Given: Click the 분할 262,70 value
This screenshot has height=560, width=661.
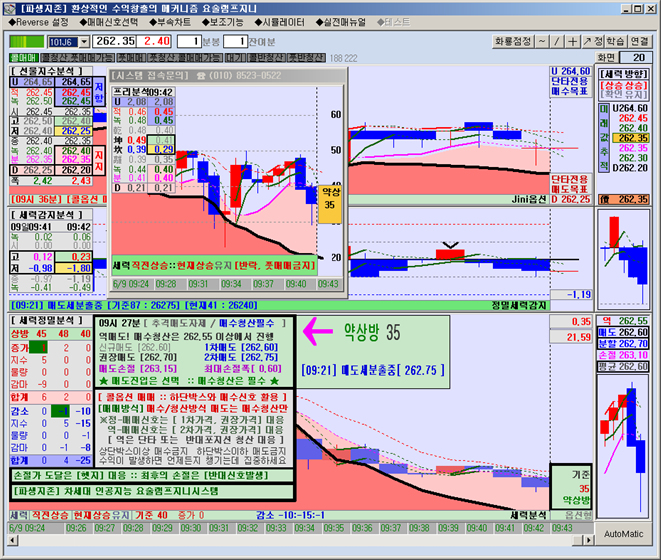Looking at the screenshot, I should click(623, 344).
